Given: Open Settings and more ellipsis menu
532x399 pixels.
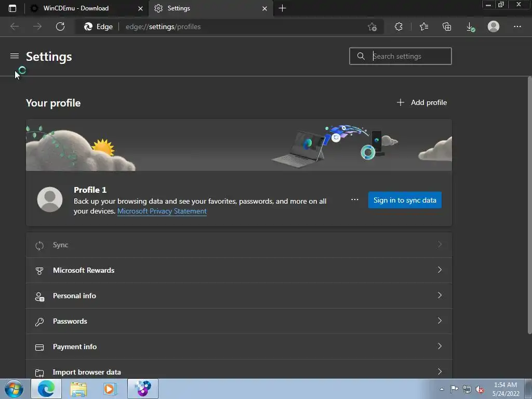Looking at the screenshot, I should pos(517,26).
